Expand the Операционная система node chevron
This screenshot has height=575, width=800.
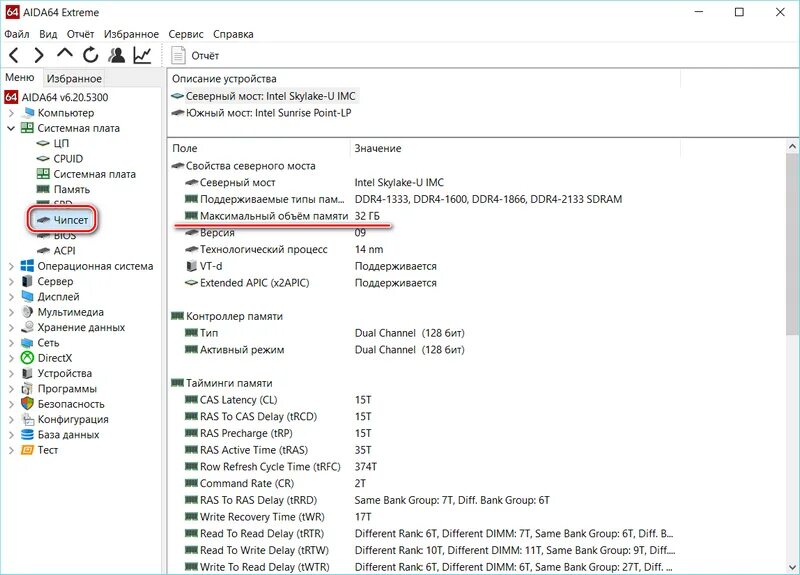[11, 266]
